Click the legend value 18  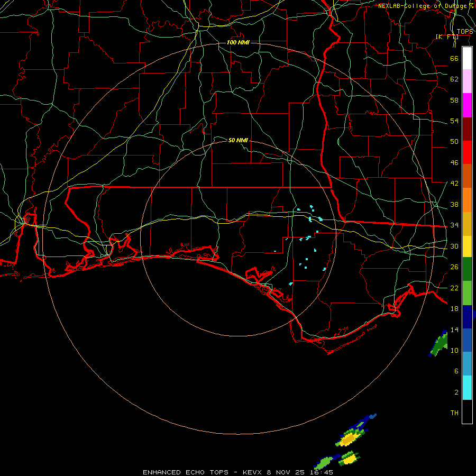tap(454, 309)
